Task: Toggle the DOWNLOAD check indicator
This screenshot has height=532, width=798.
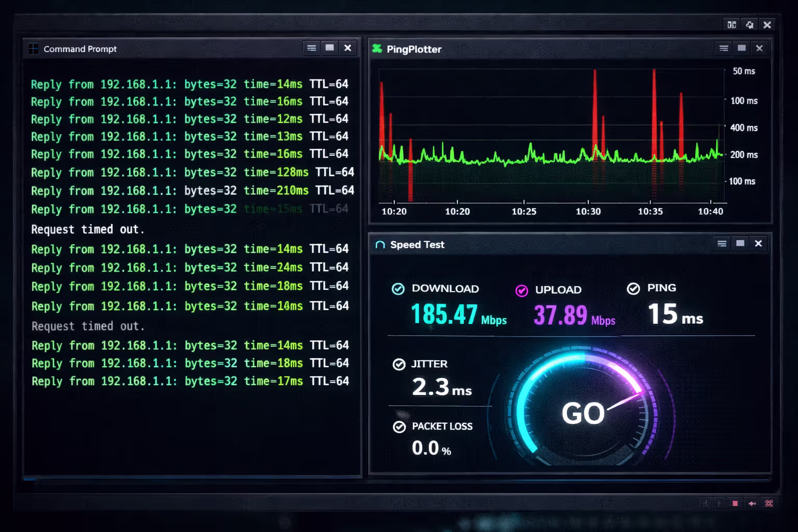Action: point(398,289)
